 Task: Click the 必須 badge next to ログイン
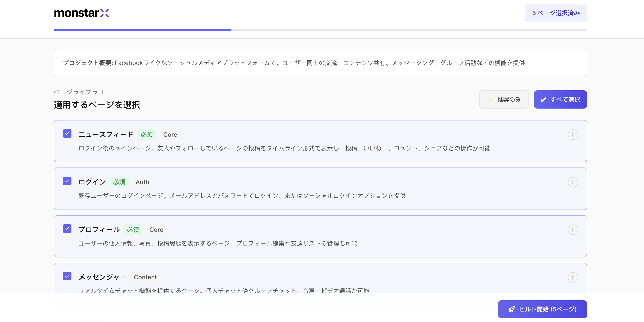tap(119, 182)
